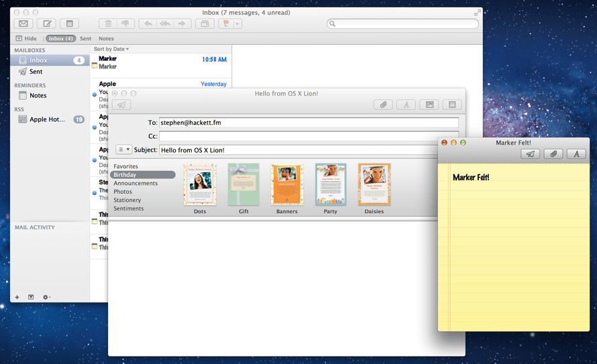Open Apple Hot News RSS feed
597x364 pixels.
pos(50,119)
